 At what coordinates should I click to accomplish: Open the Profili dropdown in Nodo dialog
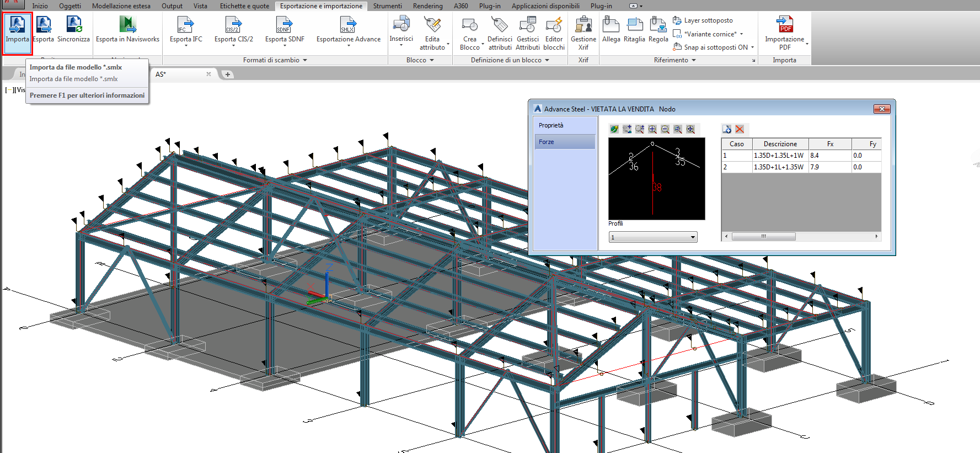[x=653, y=237]
